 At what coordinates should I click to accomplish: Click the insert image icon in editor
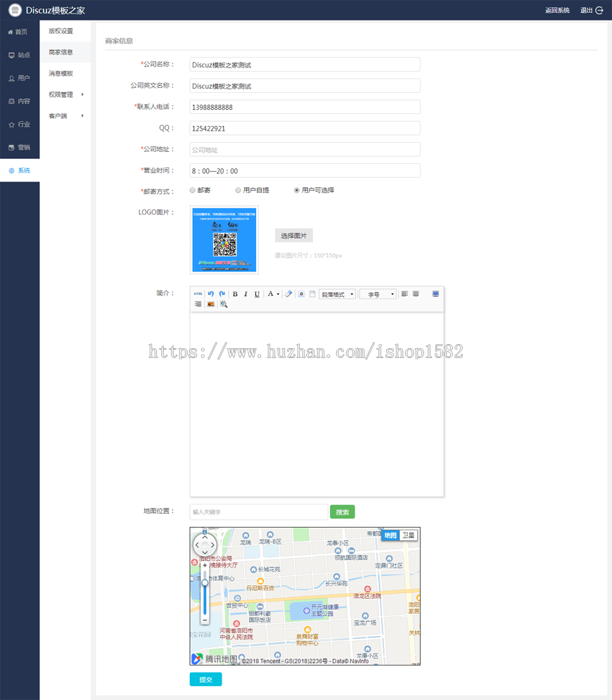[211, 305]
